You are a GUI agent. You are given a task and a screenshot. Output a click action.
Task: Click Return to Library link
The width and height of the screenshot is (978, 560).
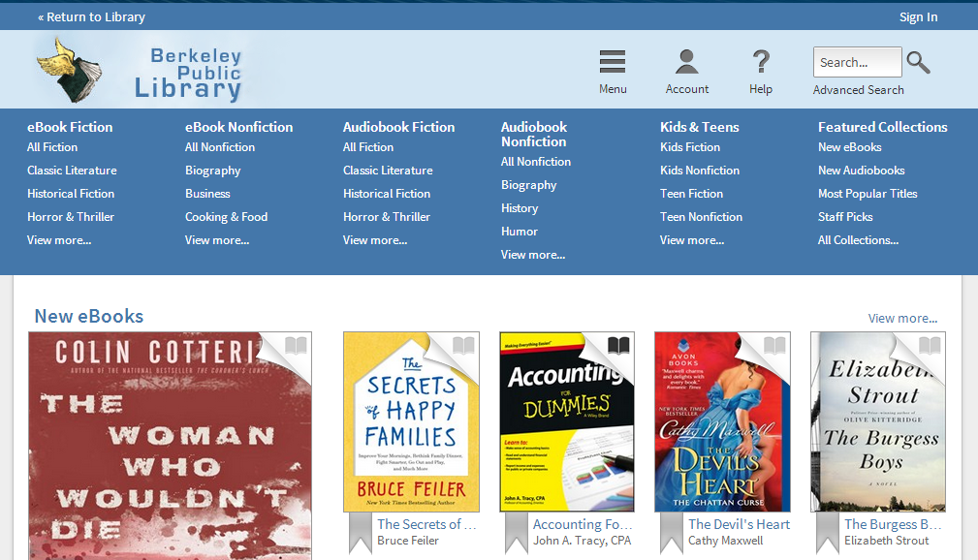pos(92,16)
